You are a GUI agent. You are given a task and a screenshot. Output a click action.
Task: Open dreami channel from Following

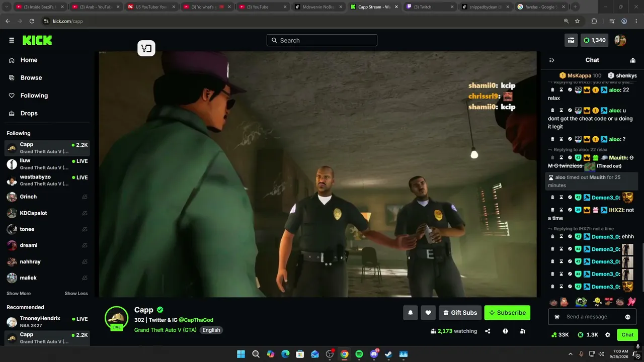click(47, 245)
